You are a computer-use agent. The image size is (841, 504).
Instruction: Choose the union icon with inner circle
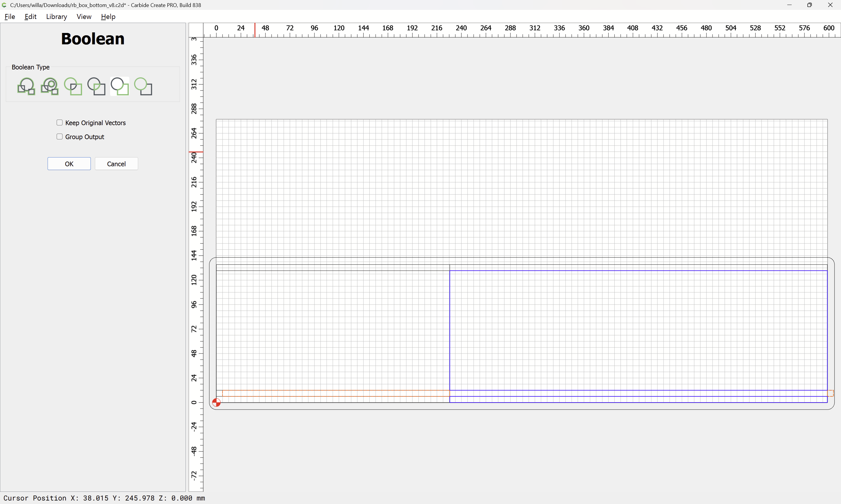[x=50, y=86]
